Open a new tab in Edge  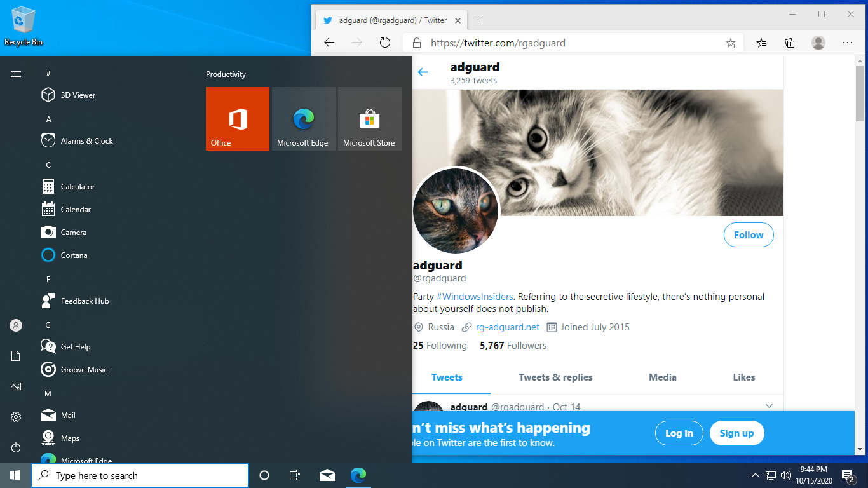click(478, 20)
